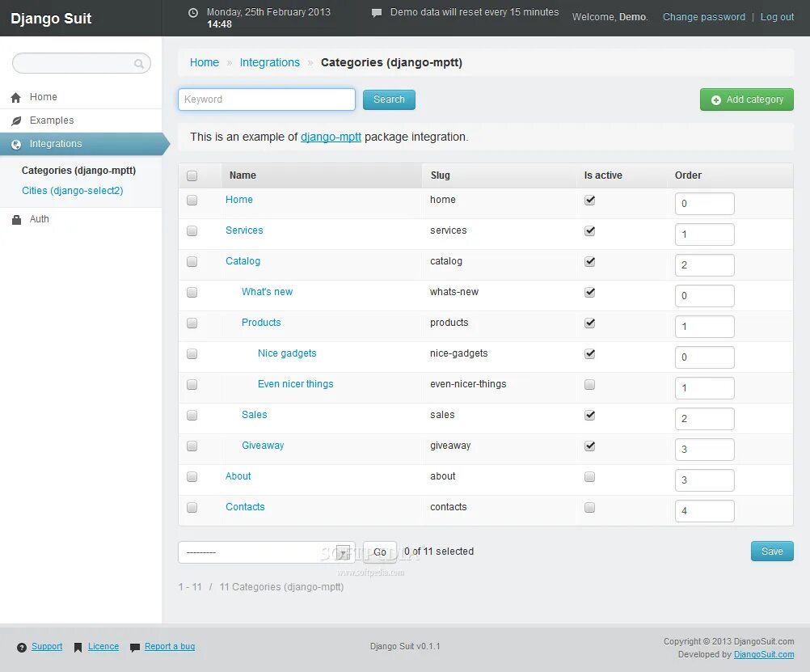810x672 pixels.
Task: Click the Add category button
Action: 746,99
